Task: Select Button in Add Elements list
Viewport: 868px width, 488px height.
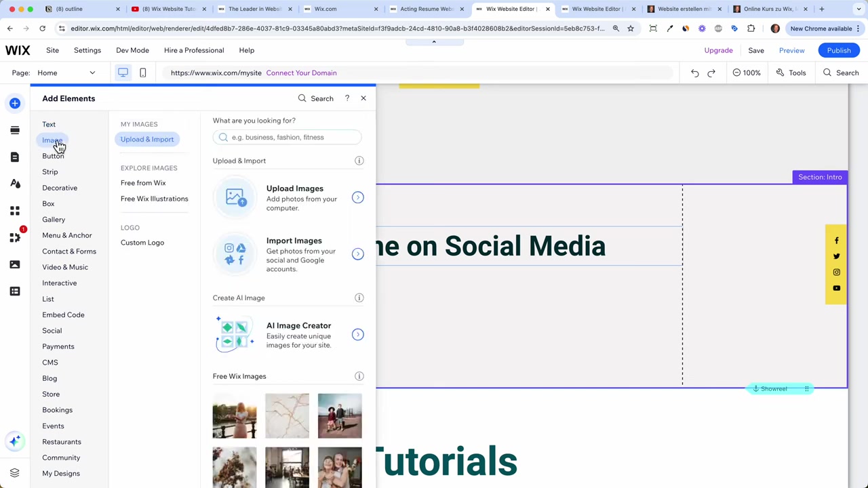Action: point(53,156)
